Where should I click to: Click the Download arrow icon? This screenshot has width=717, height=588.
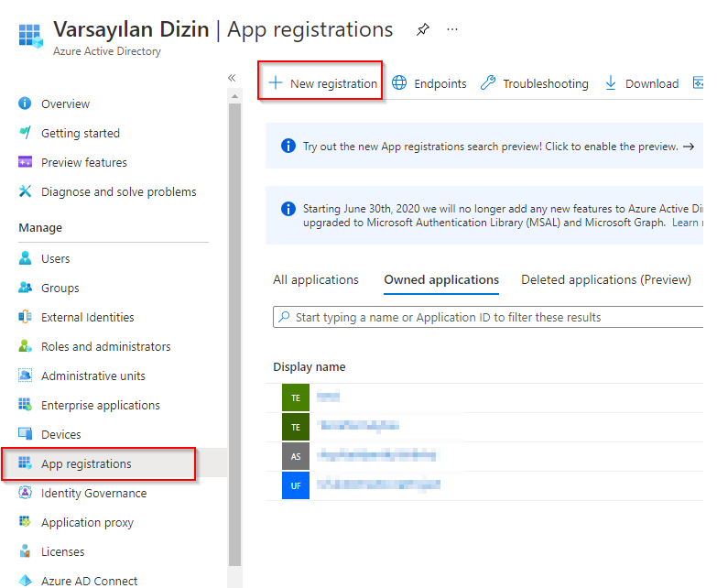coord(611,82)
